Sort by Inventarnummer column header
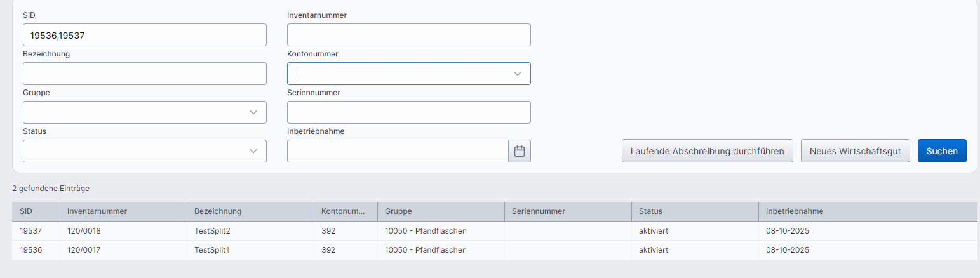Image resolution: width=980 pixels, height=278 pixels. [x=97, y=211]
